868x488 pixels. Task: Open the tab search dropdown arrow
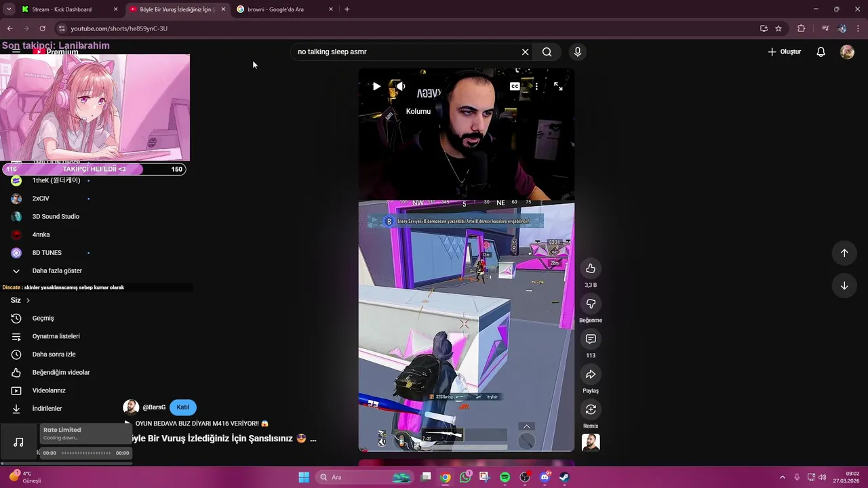[8, 9]
